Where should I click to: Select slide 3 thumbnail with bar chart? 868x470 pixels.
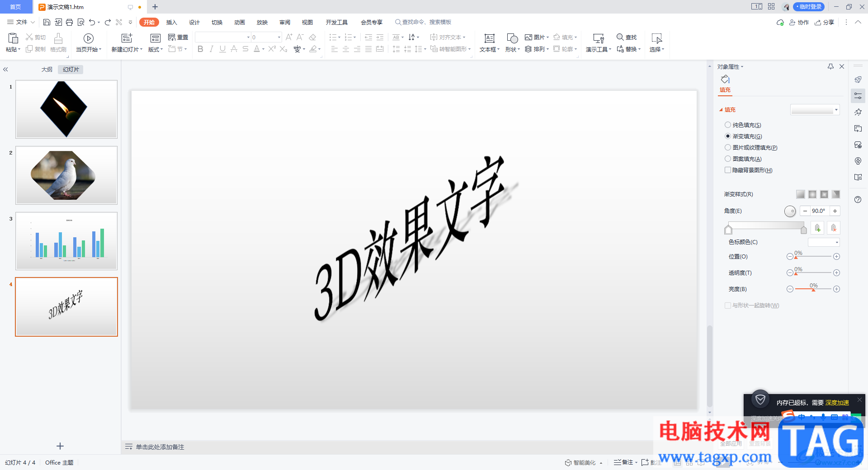click(66, 241)
